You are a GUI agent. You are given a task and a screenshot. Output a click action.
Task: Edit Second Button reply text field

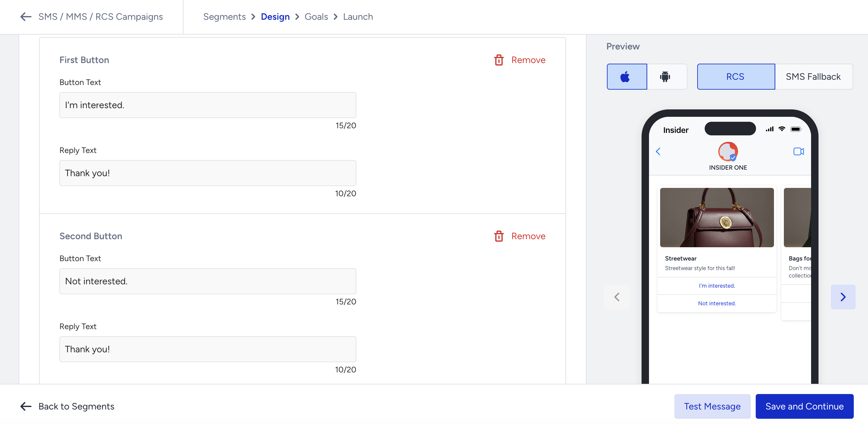[208, 349]
